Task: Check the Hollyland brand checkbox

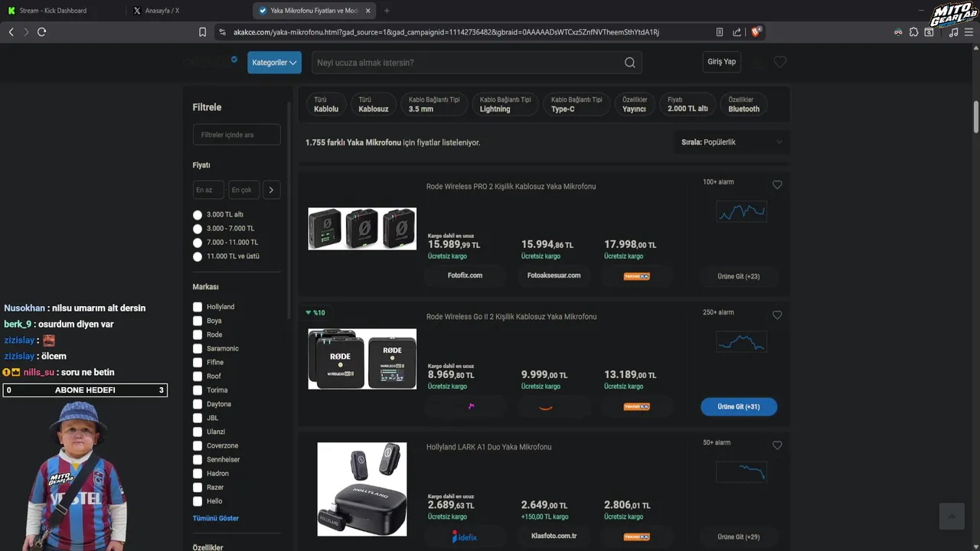Action: point(198,307)
